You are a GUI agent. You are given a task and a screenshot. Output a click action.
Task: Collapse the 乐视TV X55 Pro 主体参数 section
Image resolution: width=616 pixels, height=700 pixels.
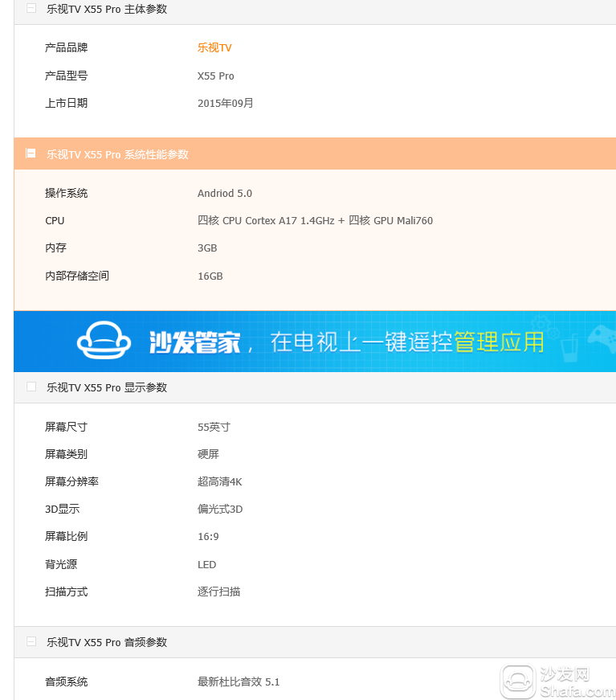coord(31,8)
